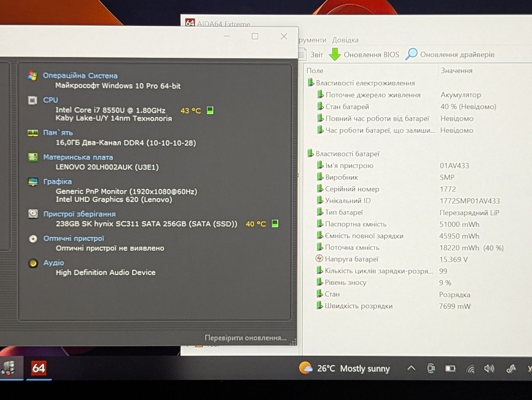This screenshot has width=532, height=400.
Task: Click the AIDA64 logo in the title bar
Action: pos(190,23)
